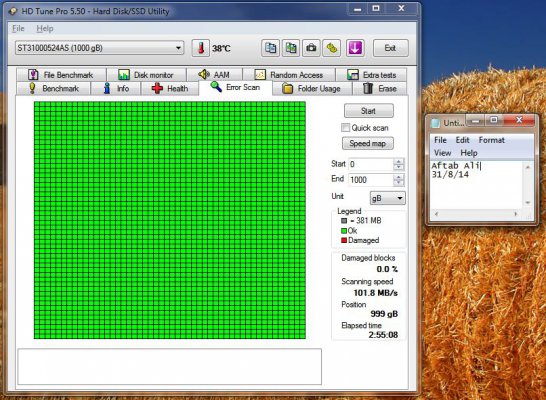Click the grey 381 MB legend swatch
The image size is (546, 400).
click(x=344, y=221)
